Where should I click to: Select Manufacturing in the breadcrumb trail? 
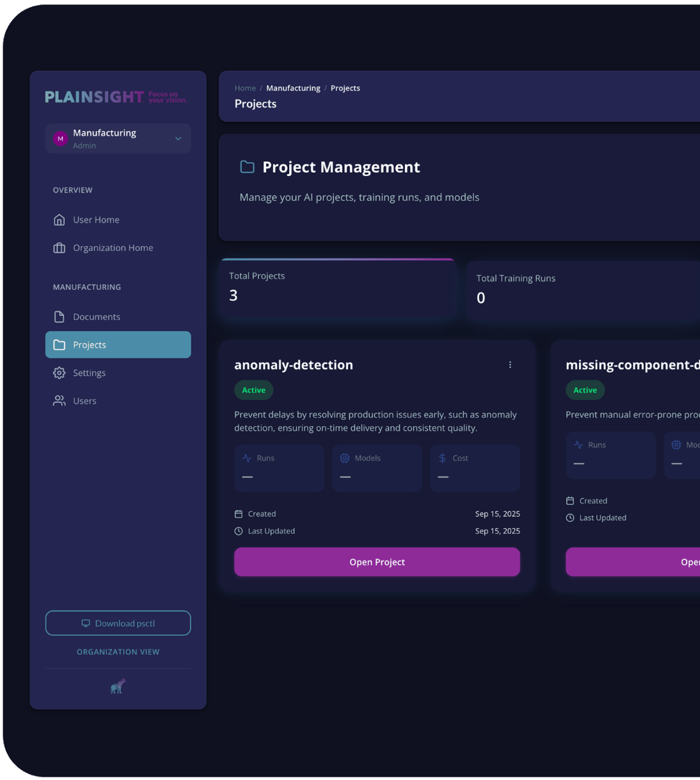(x=293, y=88)
